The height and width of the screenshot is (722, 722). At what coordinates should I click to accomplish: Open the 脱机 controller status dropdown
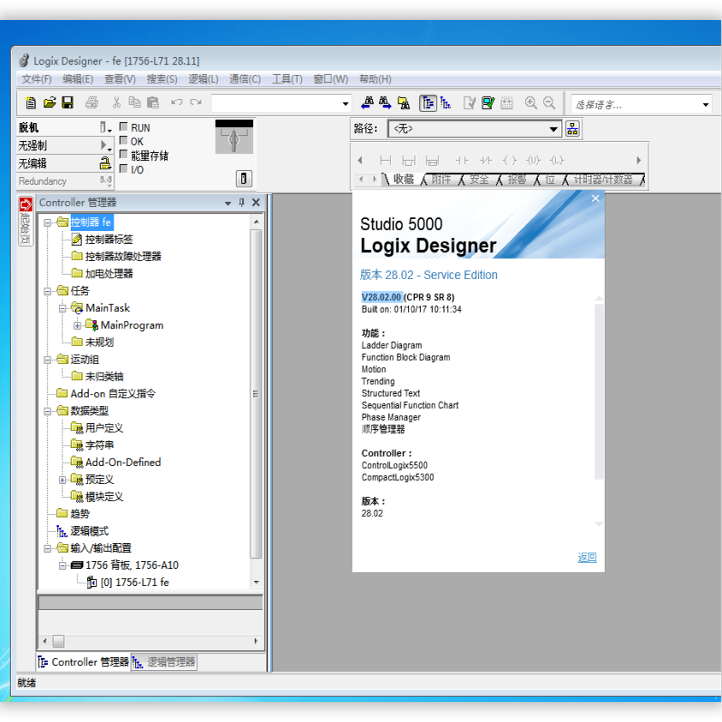click(x=105, y=128)
